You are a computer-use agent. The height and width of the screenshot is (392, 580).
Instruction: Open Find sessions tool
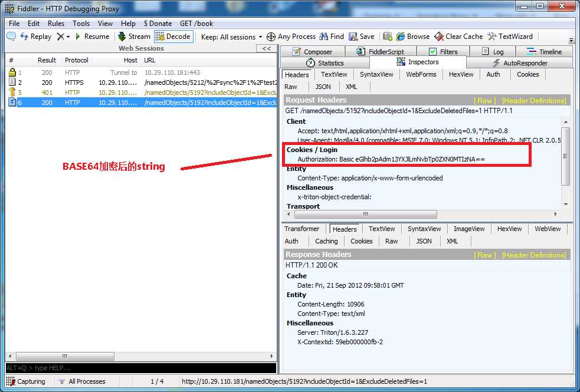tap(332, 36)
